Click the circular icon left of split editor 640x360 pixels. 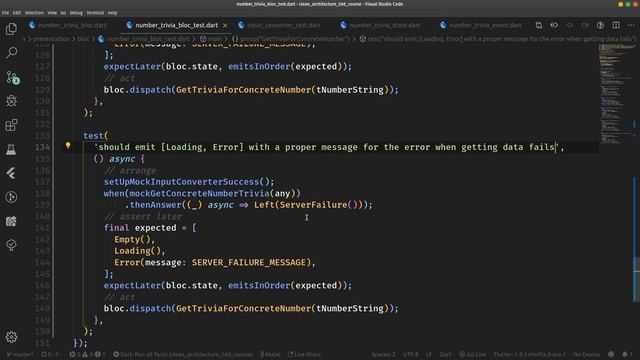click(x=600, y=25)
